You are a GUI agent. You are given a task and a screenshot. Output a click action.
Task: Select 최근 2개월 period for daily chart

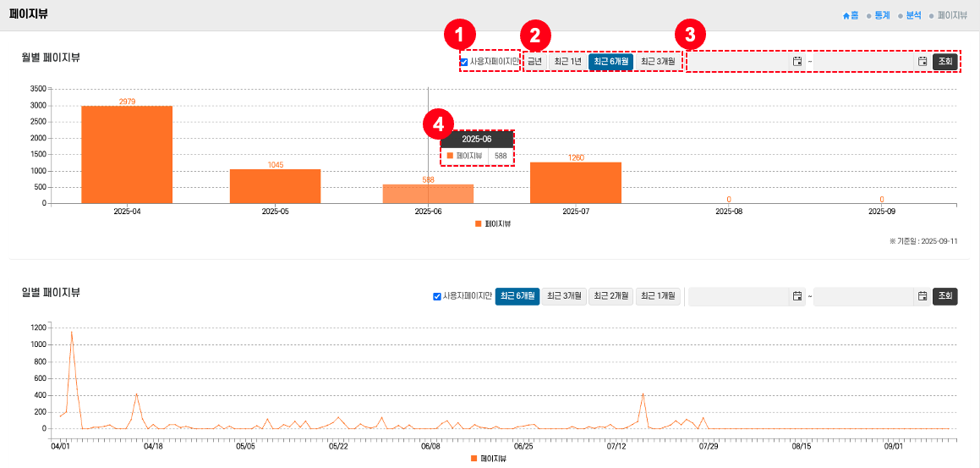pos(610,296)
